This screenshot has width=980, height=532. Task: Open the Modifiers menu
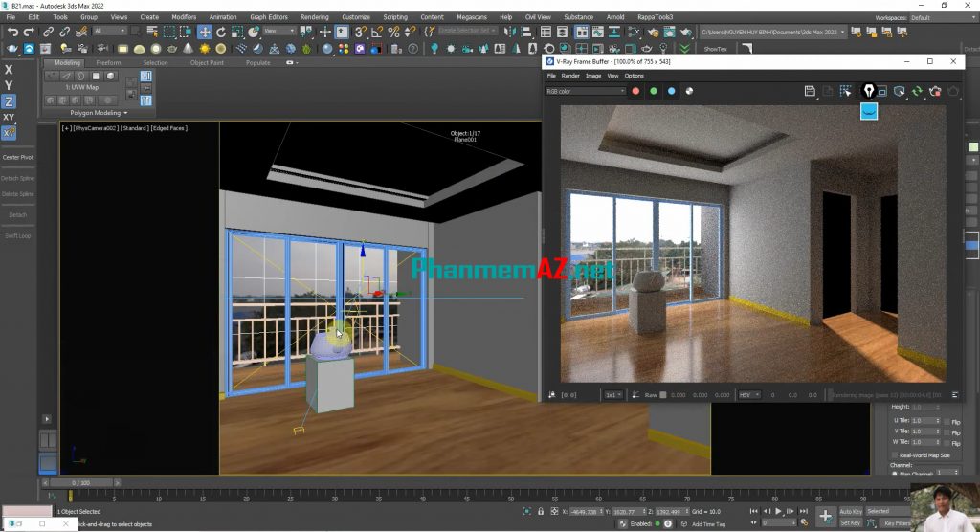pos(184,17)
